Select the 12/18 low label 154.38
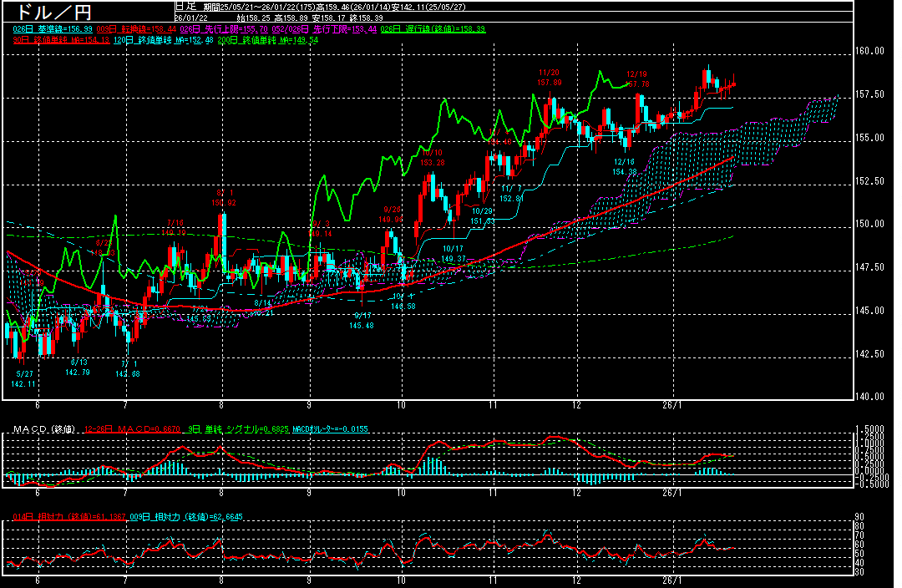The image size is (902, 588). [x=625, y=167]
